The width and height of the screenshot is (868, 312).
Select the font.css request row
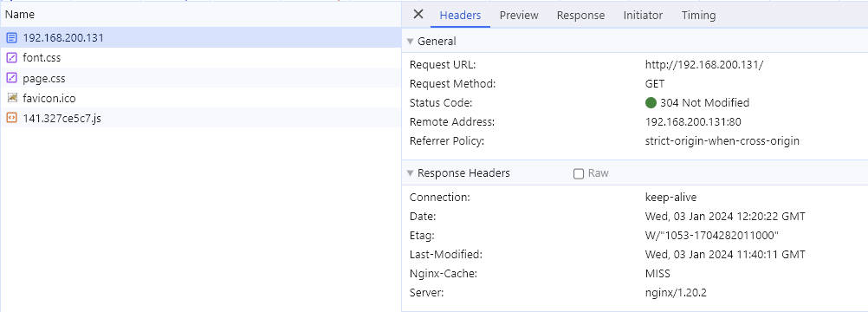point(201,58)
